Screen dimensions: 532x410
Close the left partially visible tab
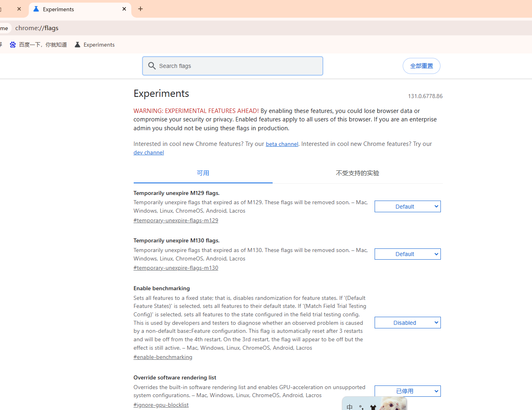point(19,9)
